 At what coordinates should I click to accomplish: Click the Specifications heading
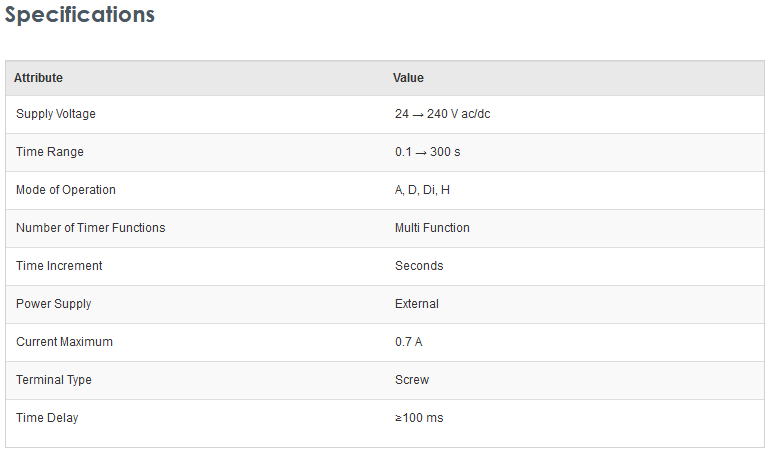(80, 14)
